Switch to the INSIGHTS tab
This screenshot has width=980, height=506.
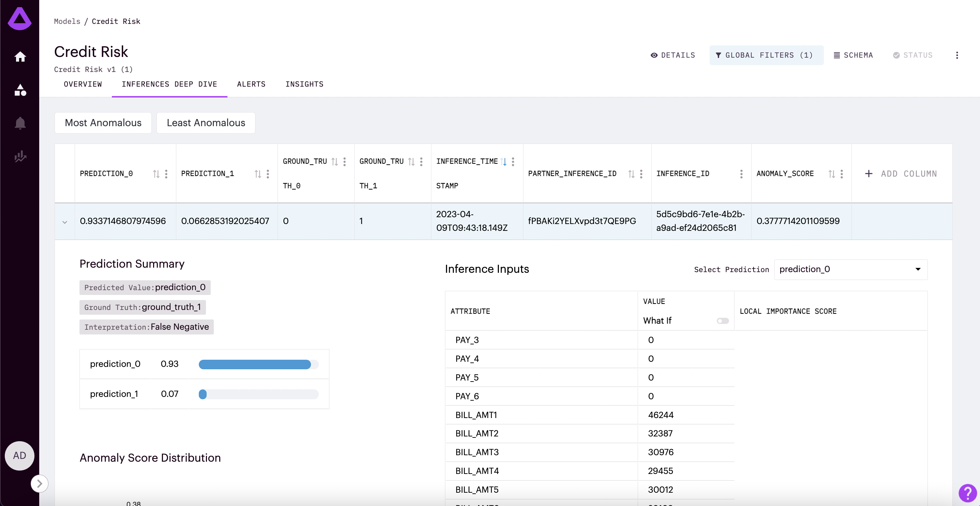[305, 84]
